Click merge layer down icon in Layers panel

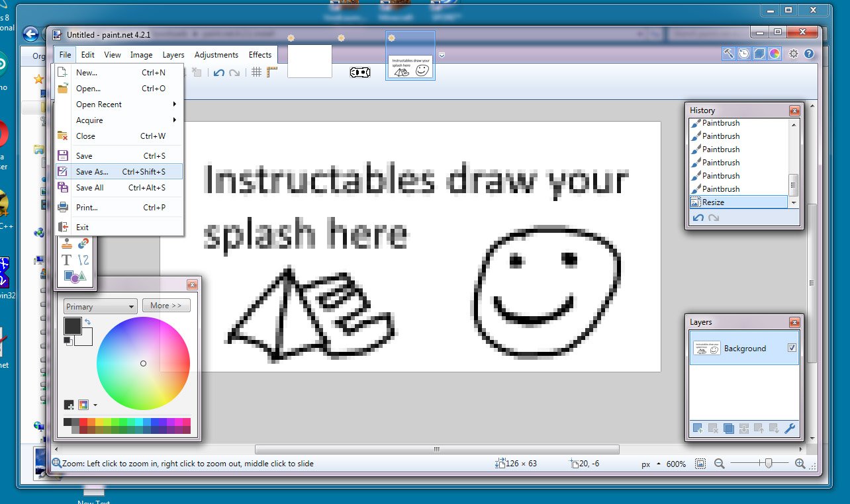[x=743, y=429]
